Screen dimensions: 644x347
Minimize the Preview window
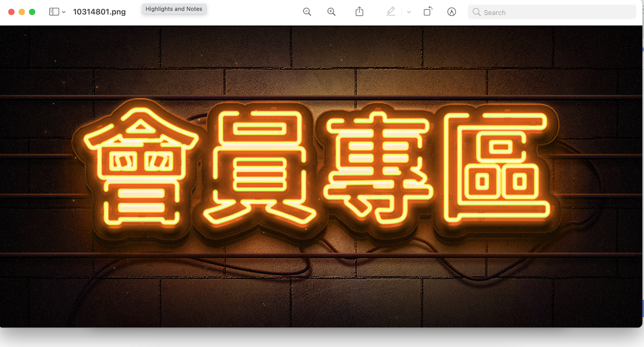click(22, 12)
